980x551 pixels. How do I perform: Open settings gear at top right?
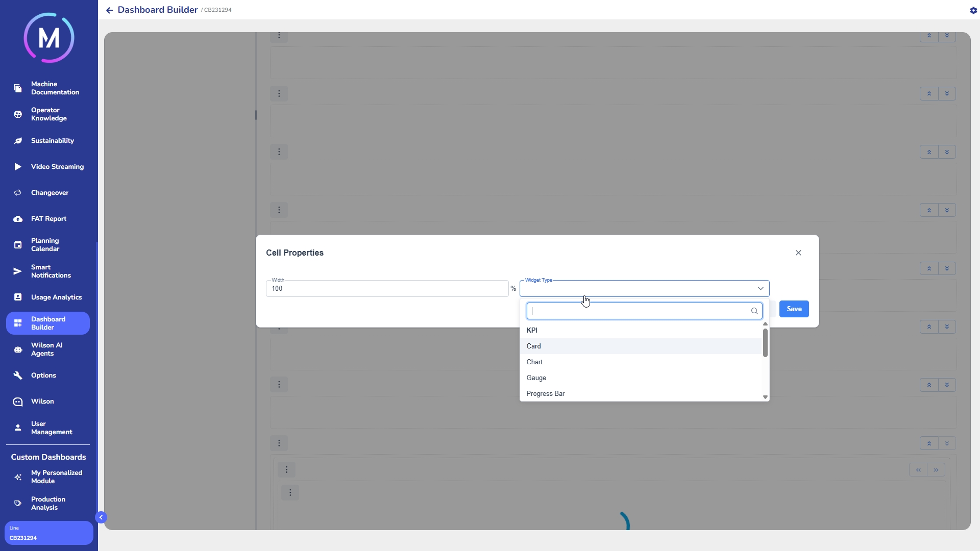point(973,10)
